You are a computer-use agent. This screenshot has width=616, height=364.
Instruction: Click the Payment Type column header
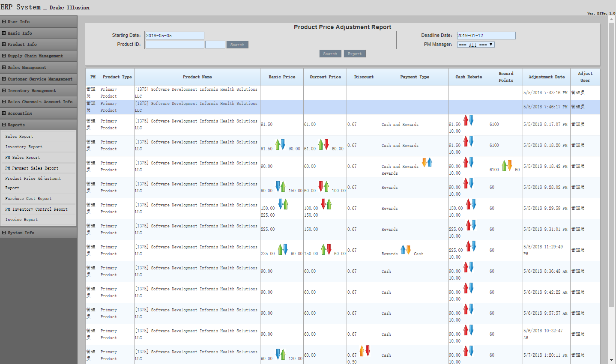point(415,77)
